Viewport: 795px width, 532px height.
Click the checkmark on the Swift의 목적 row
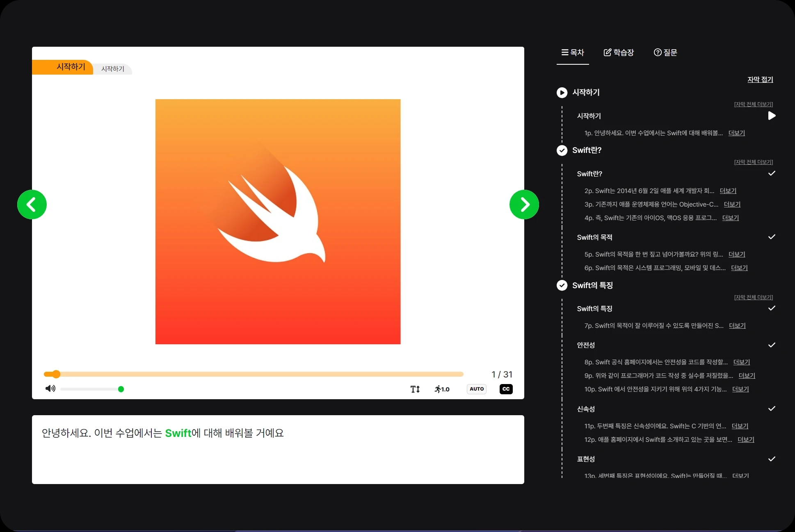coord(772,237)
